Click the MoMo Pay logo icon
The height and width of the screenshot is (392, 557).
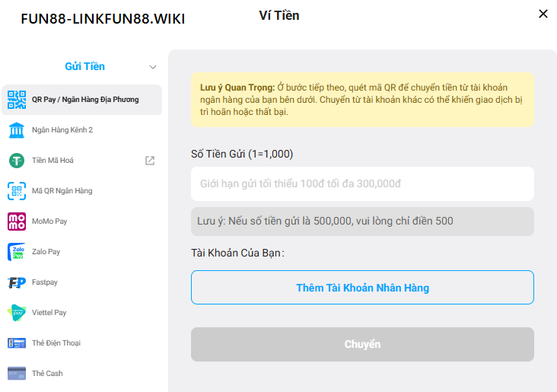tap(17, 221)
